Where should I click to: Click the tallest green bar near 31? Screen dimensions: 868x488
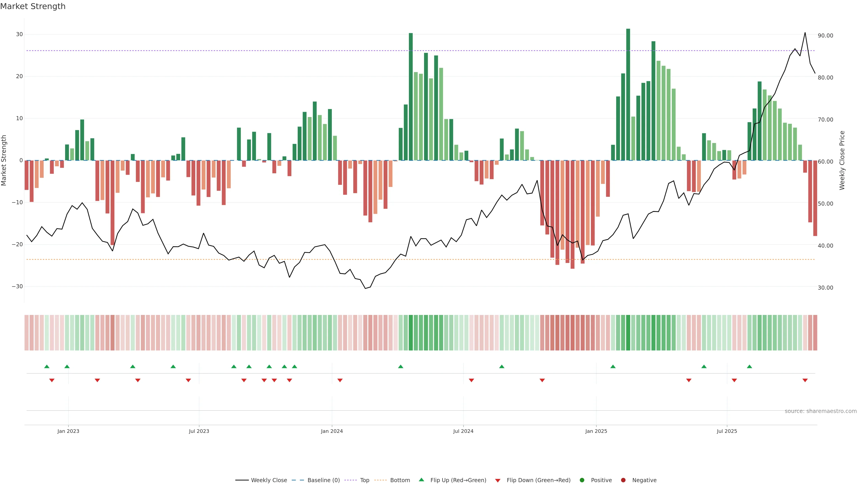tap(628, 94)
